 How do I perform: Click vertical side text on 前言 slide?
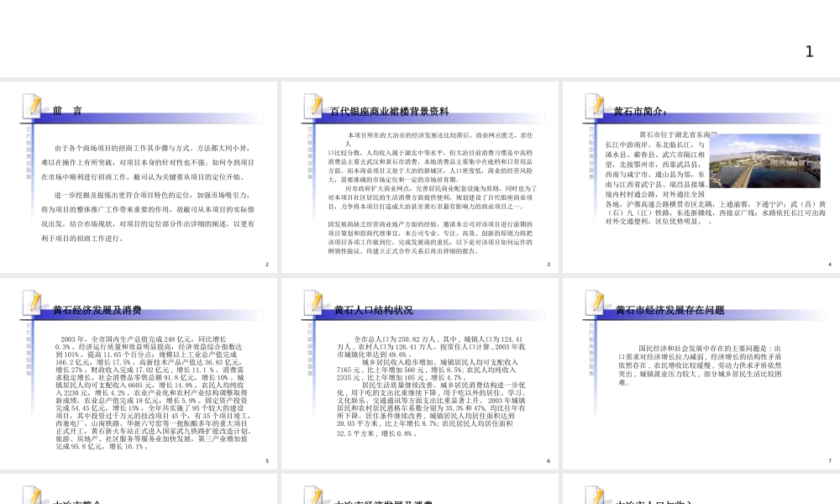(29, 152)
